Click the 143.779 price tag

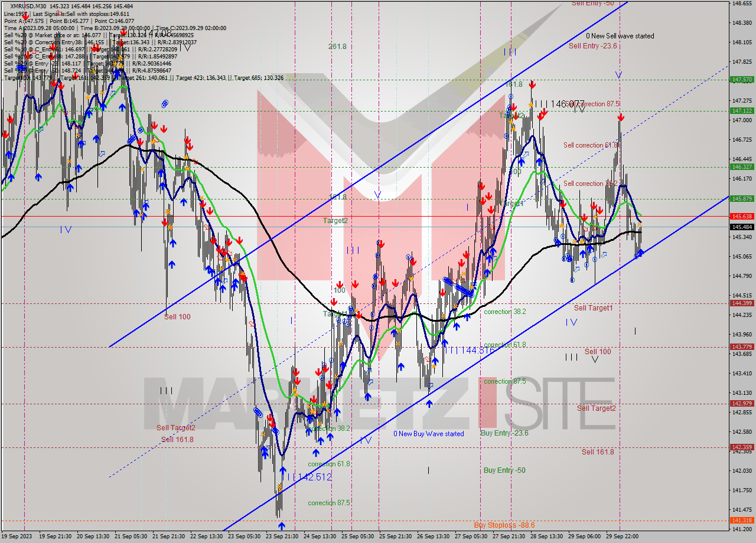point(742,347)
